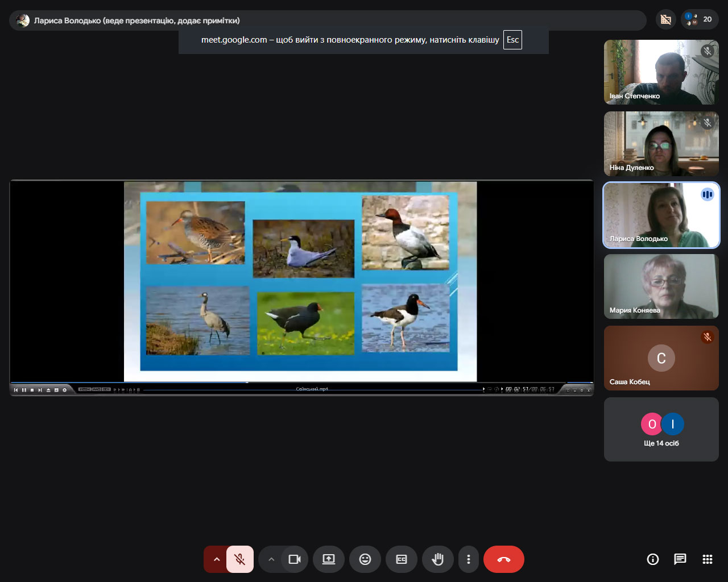
Task: Click the top-right icon beside participants count
Action: pos(665,19)
